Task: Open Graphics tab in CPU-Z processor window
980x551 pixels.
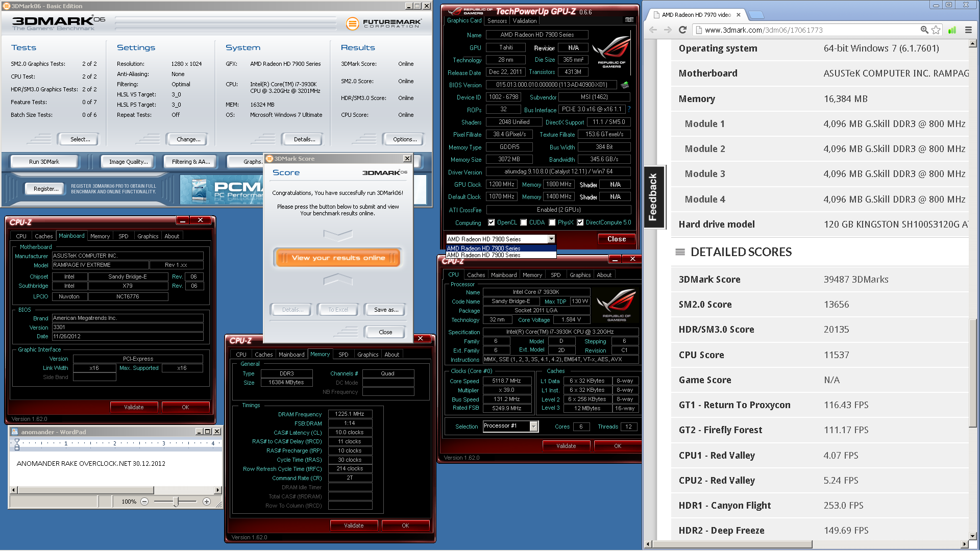Action: click(x=580, y=275)
